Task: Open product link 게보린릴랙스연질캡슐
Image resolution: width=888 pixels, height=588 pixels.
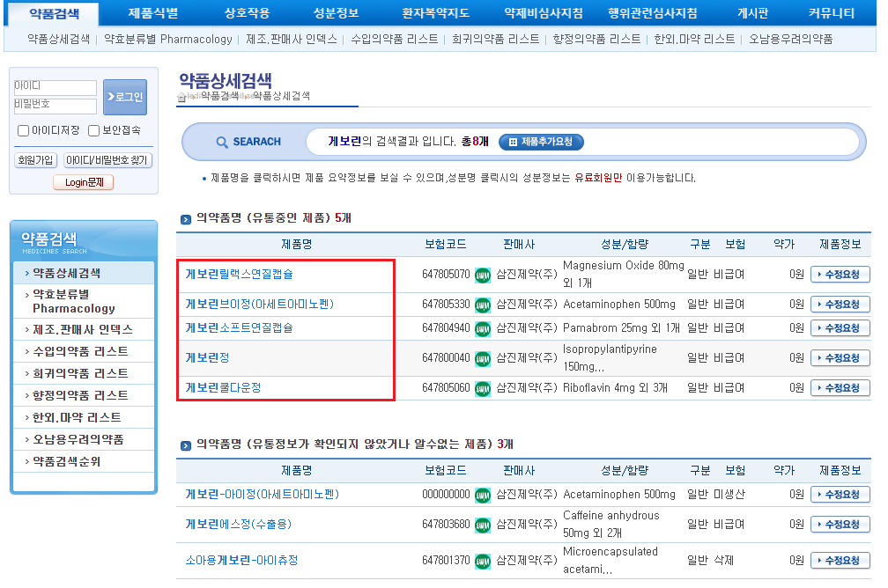Action: click(x=239, y=275)
